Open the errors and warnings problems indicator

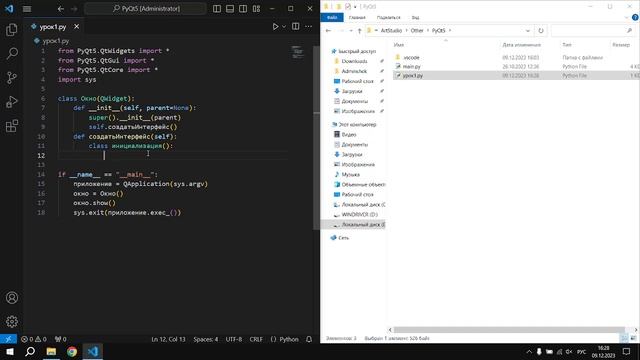[33, 339]
